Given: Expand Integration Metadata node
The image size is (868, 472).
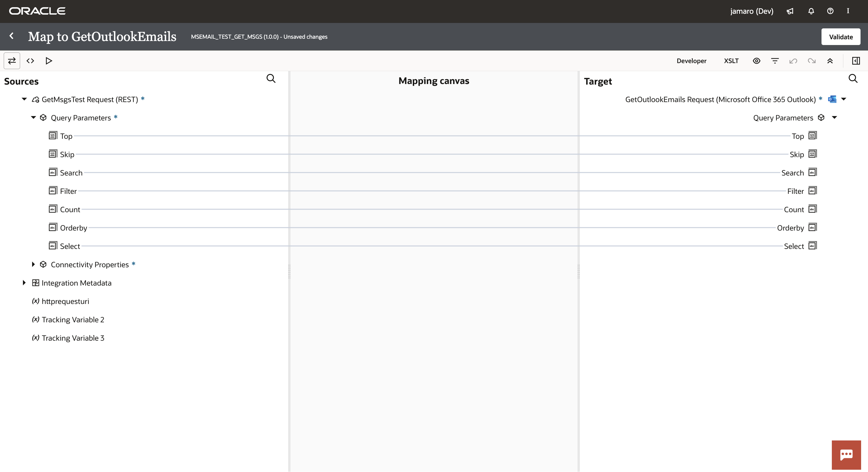Looking at the screenshot, I should [x=24, y=283].
